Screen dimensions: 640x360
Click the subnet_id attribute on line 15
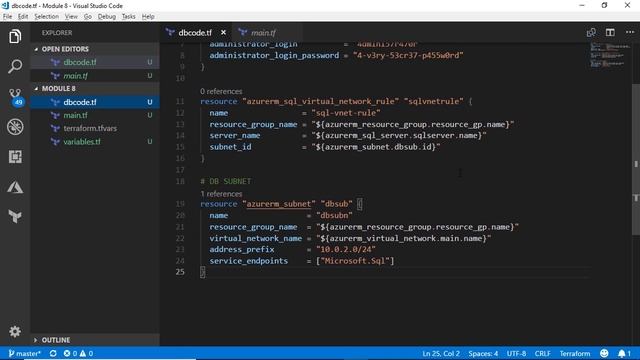(230, 147)
